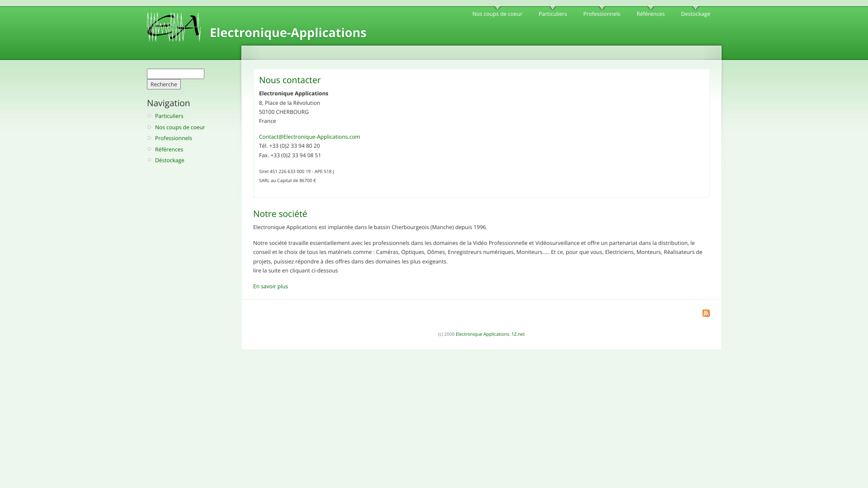Expand Nos coups de coeur sidebar item

[x=180, y=127]
